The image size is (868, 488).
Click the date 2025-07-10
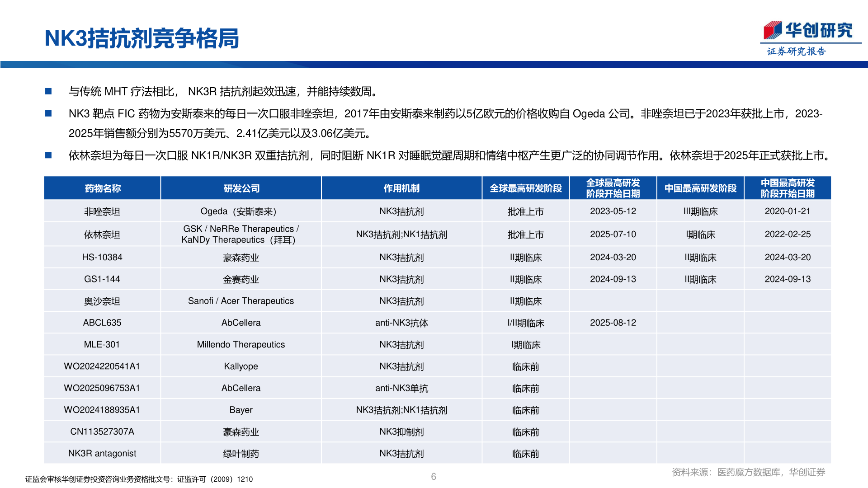pyautogui.click(x=613, y=235)
